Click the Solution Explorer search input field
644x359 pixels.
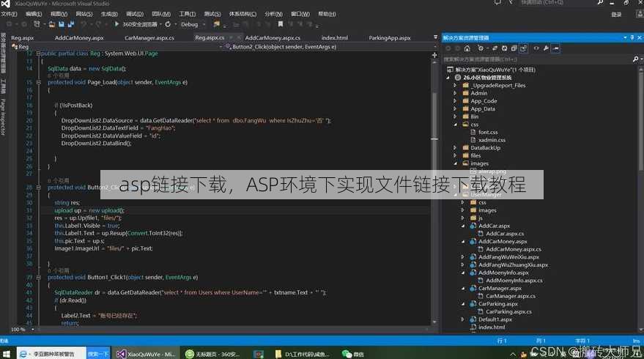tap(538, 59)
